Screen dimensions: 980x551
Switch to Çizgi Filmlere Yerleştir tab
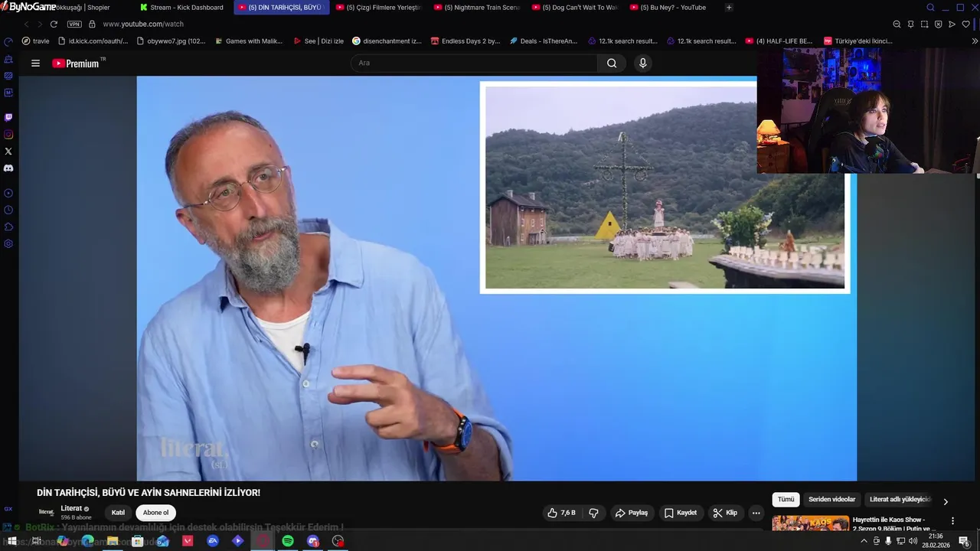point(378,8)
